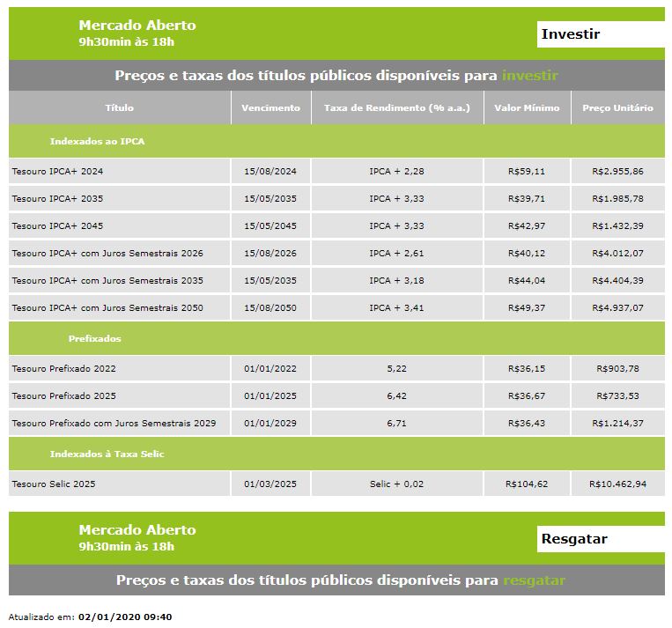Open Tesouro Prefixado com Juros Semestrais 2029

(x=114, y=423)
